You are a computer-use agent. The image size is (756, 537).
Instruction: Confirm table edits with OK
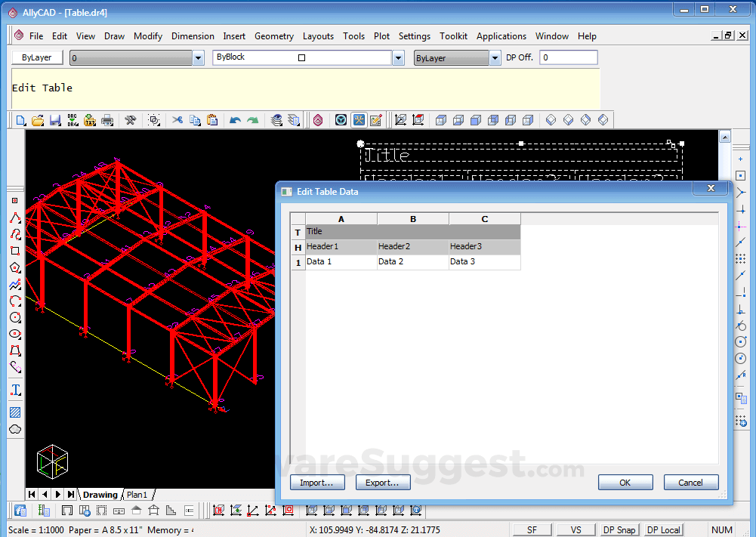click(x=625, y=482)
